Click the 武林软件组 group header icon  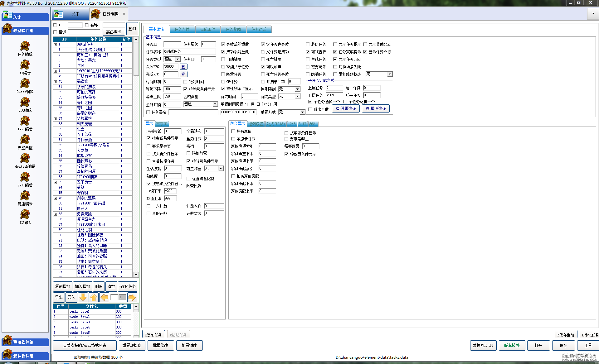(7, 354)
